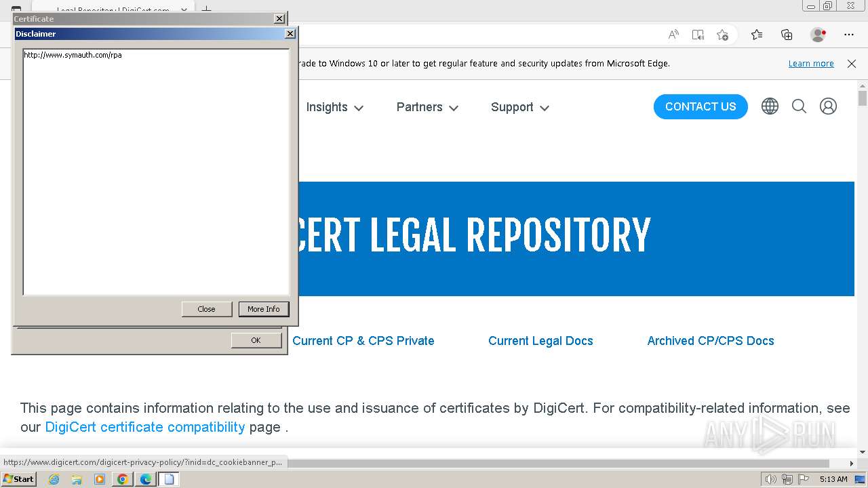This screenshot has width=868, height=488.
Task: Open Windows Explorer folder taskbar icon
Action: [77, 479]
